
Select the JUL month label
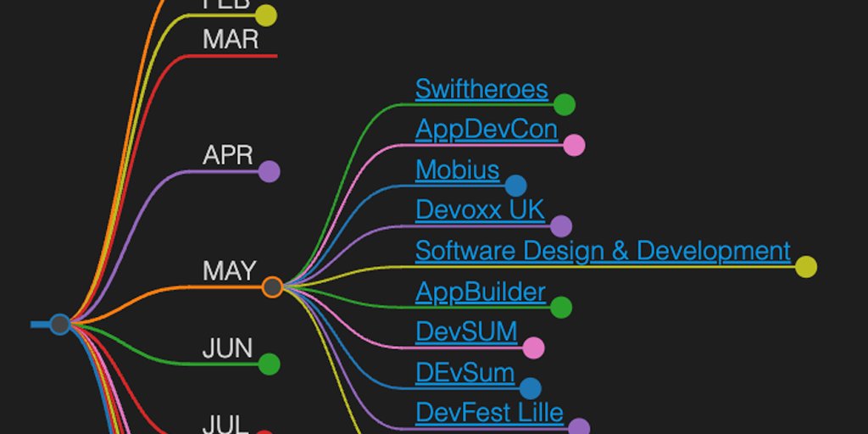pos(225,424)
